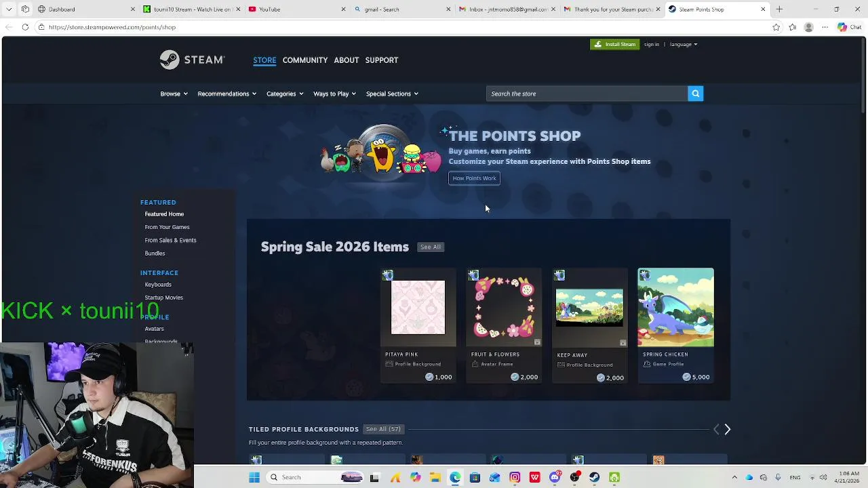
Task: Open Instagram from the taskbar
Action: (x=515, y=477)
